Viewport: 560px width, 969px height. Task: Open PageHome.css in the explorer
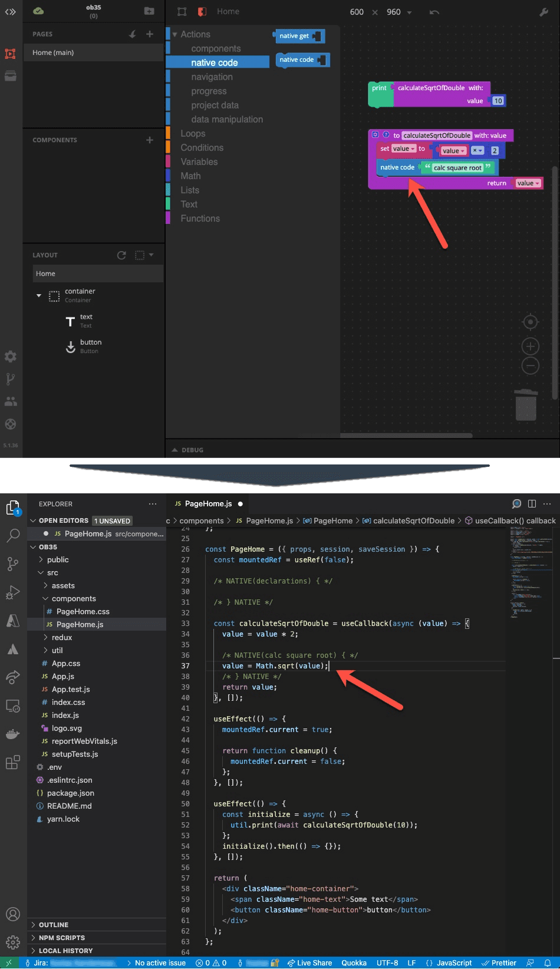[83, 611]
